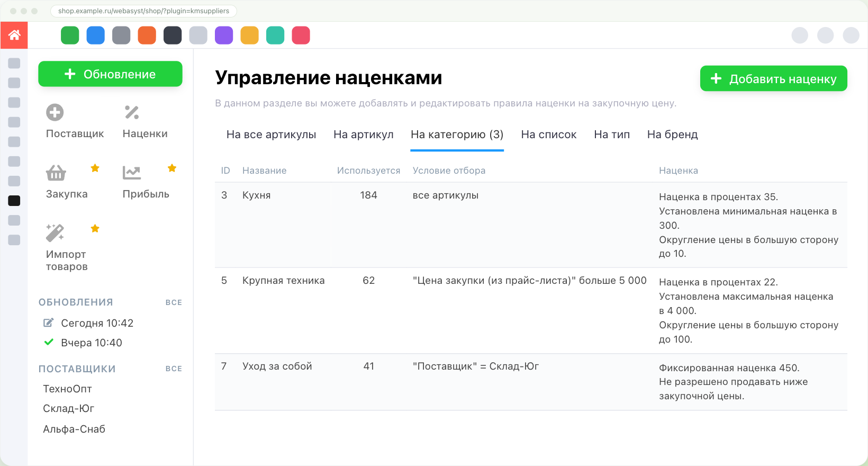This screenshot has width=868, height=466.
Task: Switch to На тип tab
Action: pos(612,135)
